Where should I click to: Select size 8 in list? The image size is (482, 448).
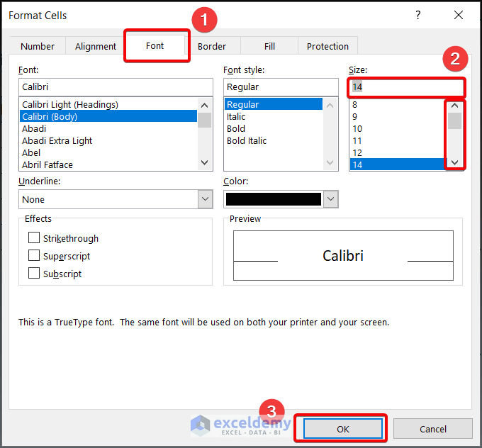pos(398,104)
